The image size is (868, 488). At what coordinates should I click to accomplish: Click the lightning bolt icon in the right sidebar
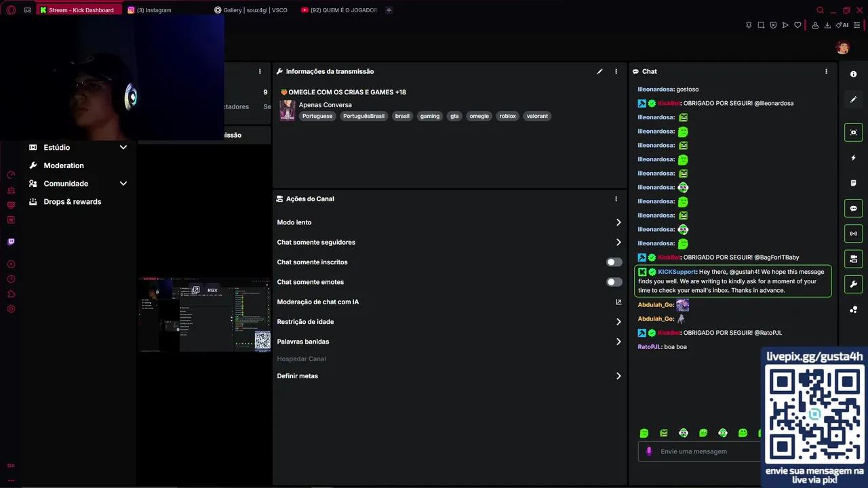click(x=854, y=158)
